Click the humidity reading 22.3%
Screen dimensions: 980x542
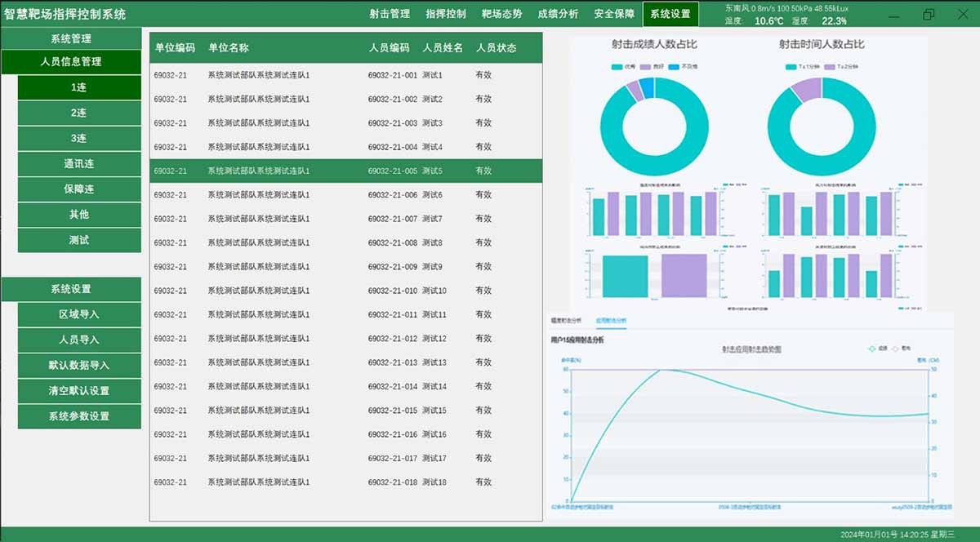pyautogui.click(x=835, y=21)
